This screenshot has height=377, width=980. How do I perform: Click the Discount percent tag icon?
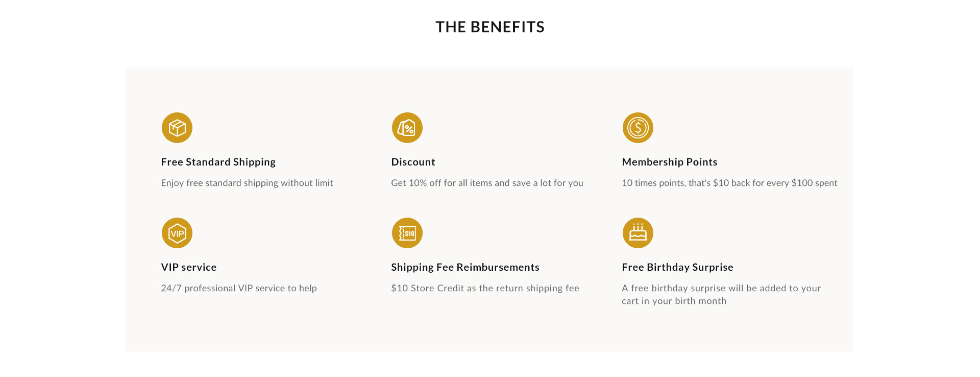(407, 128)
